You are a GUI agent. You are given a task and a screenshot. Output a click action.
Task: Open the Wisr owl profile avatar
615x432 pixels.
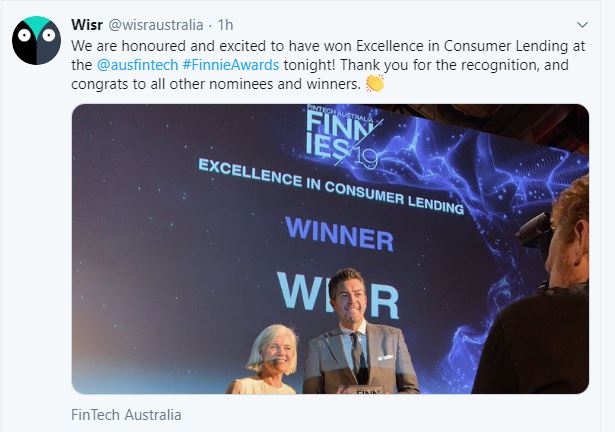pos(36,40)
